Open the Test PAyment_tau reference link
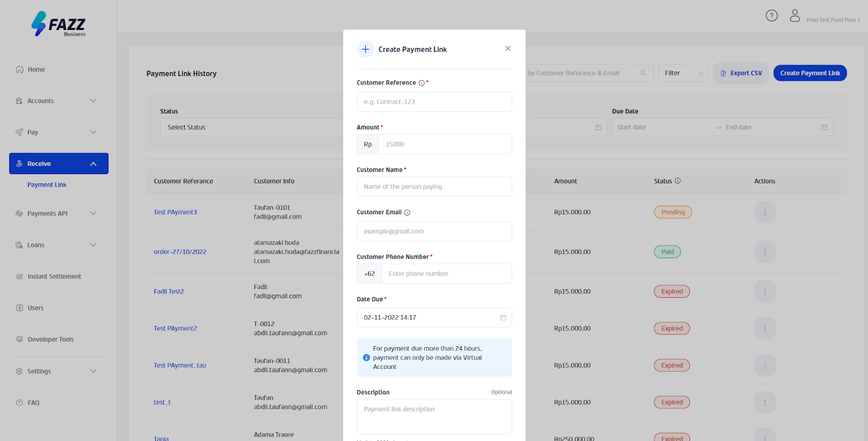 (x=180, y=366)
